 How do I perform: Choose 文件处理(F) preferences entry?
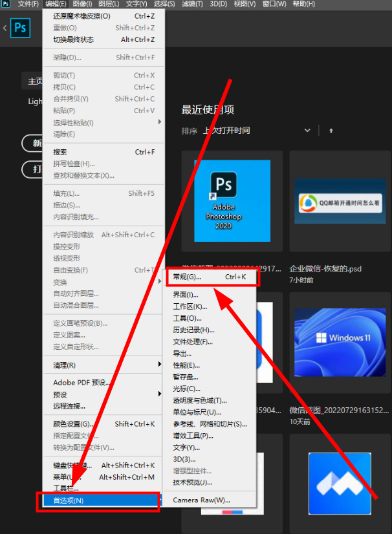tap(210, 341)
